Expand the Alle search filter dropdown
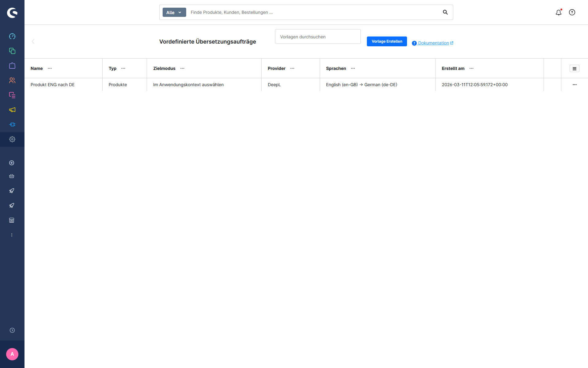The height and width of the screenshot is (368, 588). point(174,12)
